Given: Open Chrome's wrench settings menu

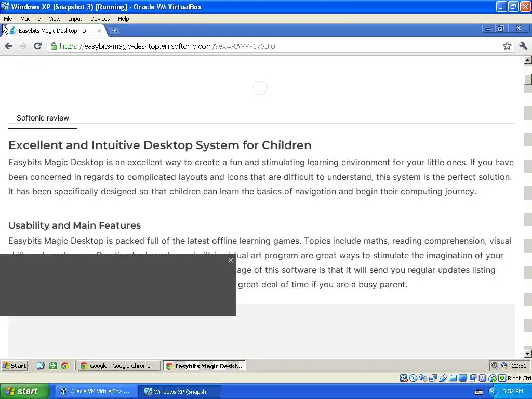Looking at the screenshot, I should [523, 46].
